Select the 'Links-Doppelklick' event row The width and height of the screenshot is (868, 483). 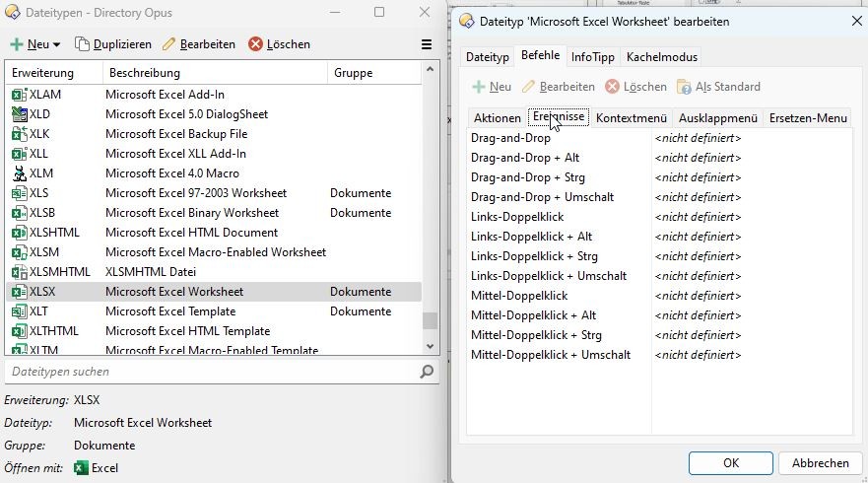coord(659,217)
